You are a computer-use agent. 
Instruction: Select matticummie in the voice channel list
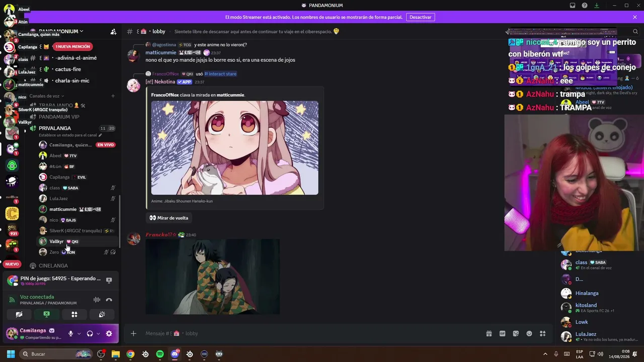point(77,209)
